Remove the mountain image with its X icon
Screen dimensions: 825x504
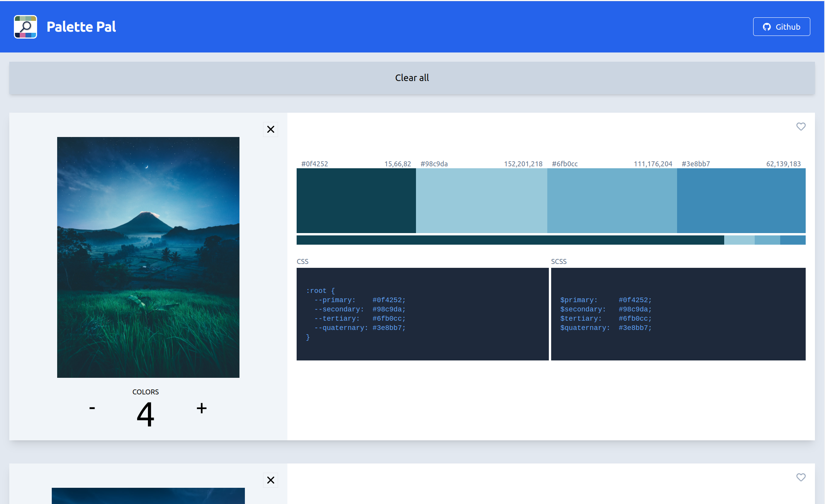(270, 129)
